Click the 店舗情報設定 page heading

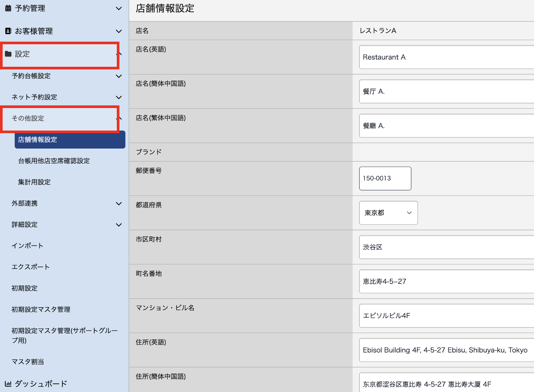pos(165,8)
